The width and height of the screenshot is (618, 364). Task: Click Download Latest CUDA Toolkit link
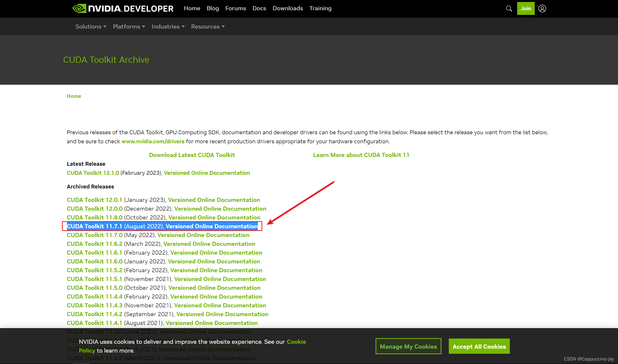[x=192, y=155]
